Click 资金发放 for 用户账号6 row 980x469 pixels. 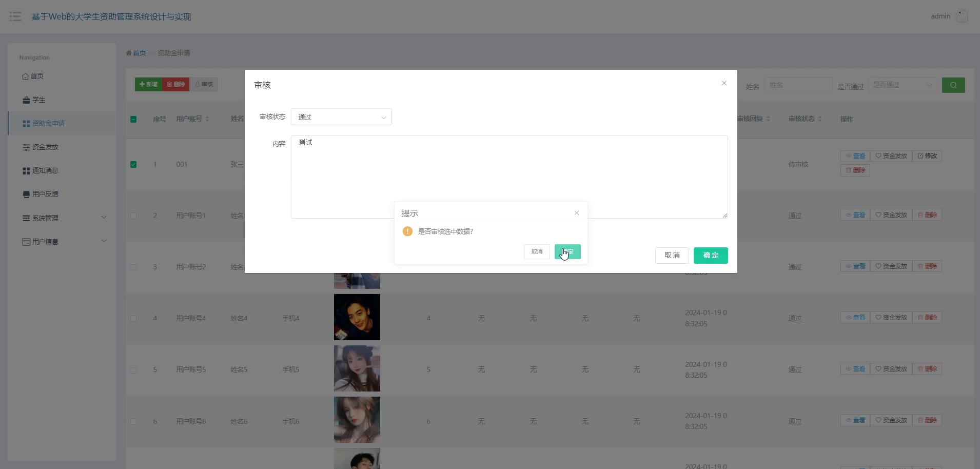pos(891,420)
